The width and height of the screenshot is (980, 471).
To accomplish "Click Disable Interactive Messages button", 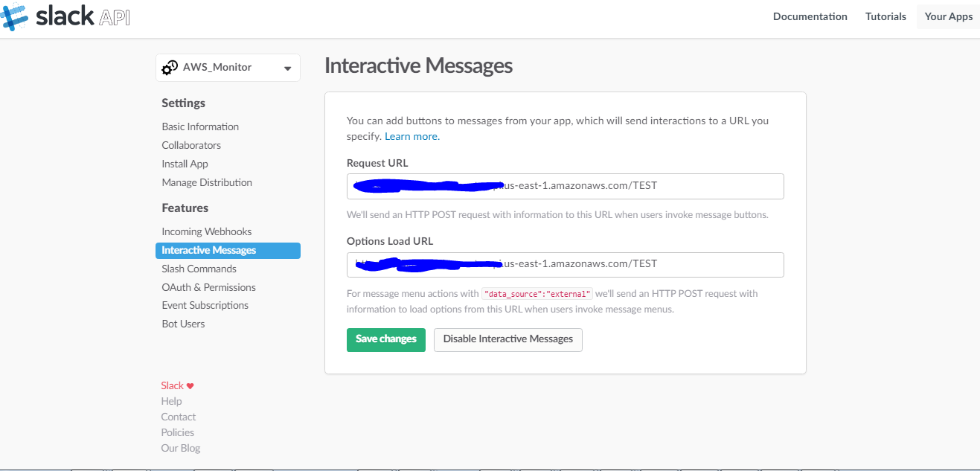I will click(508, 339).
